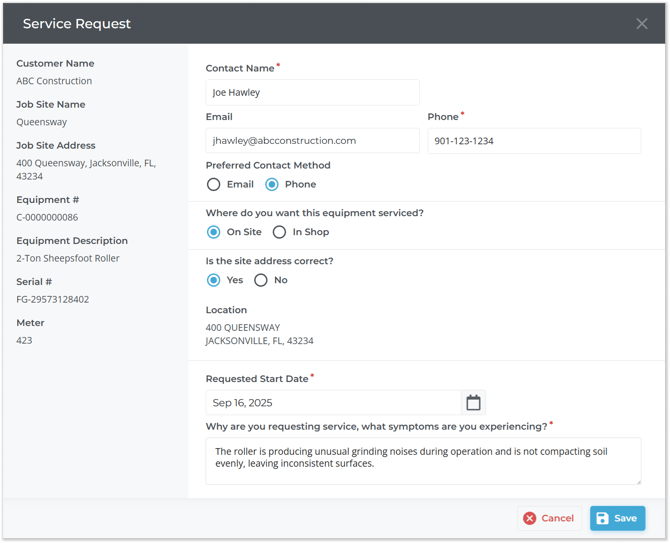The width and height of the screenshot is (670, 543).
Task: Save the service request
Action: point(617,518)
